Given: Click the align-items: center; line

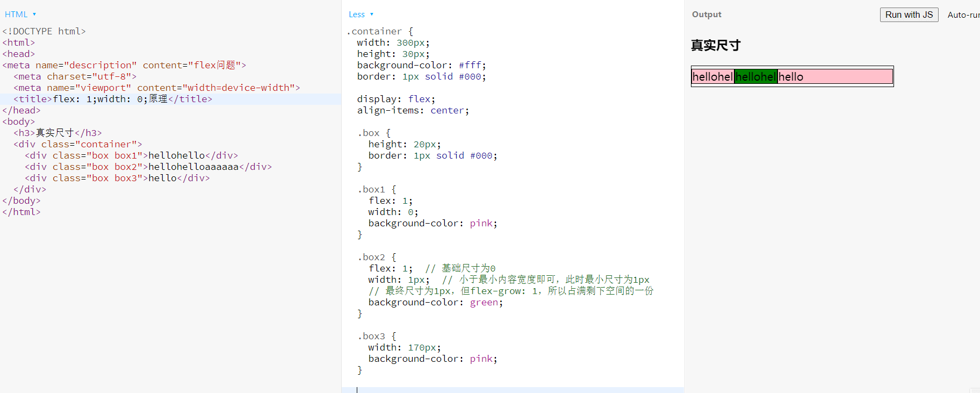Looking at the screenshot, I should click(x=413, y=110).
